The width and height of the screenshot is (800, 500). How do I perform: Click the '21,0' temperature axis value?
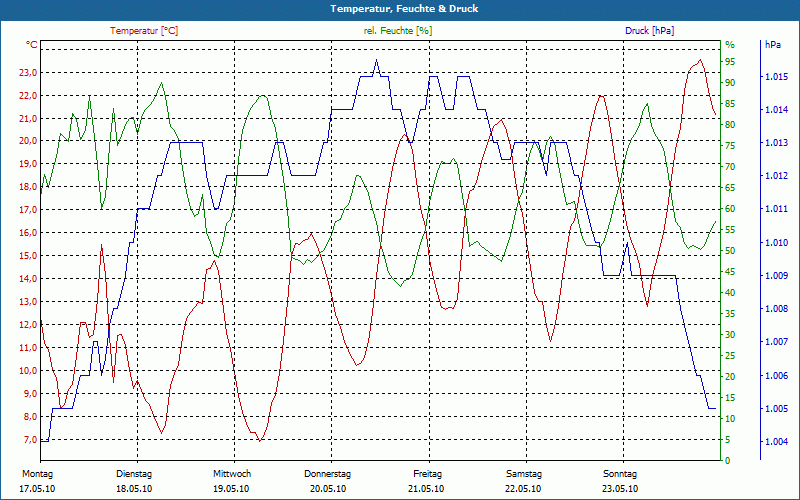click(x=28, y=118)
